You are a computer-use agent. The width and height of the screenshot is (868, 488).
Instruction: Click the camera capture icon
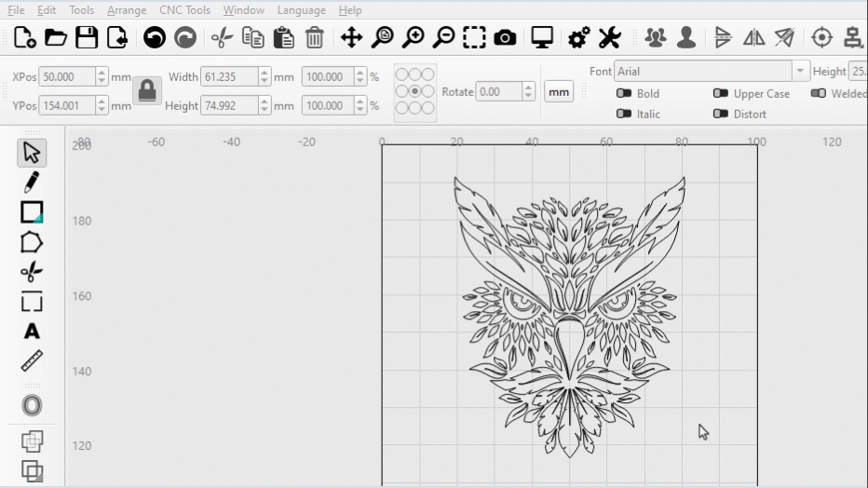tap(505, 37)
